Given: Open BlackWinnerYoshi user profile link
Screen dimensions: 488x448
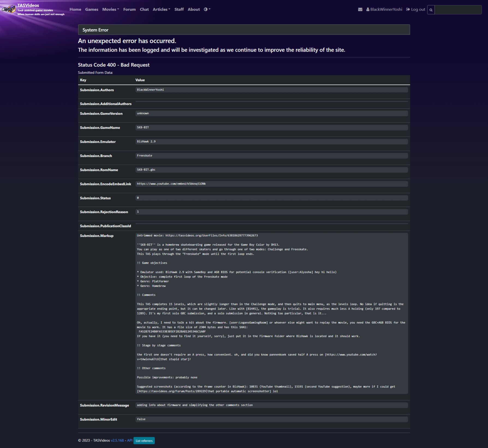Looking at the screenshot, I should pyautogui.click(x=384, y=10).
